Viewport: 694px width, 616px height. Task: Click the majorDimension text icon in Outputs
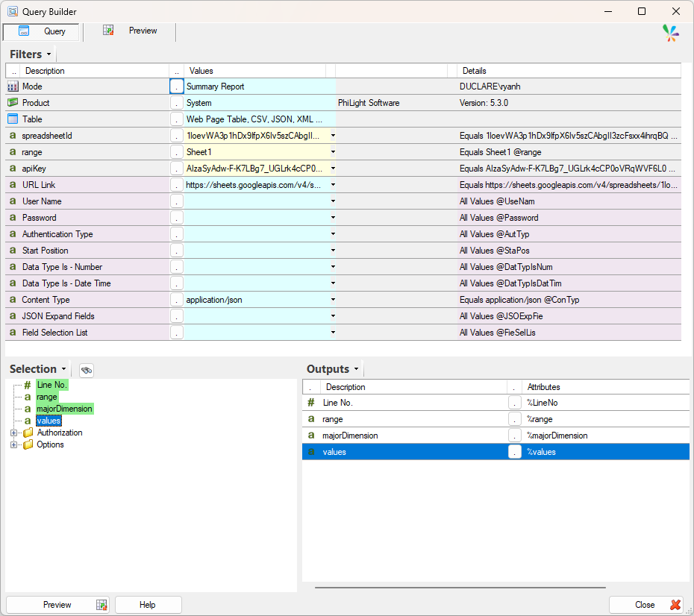311,435
